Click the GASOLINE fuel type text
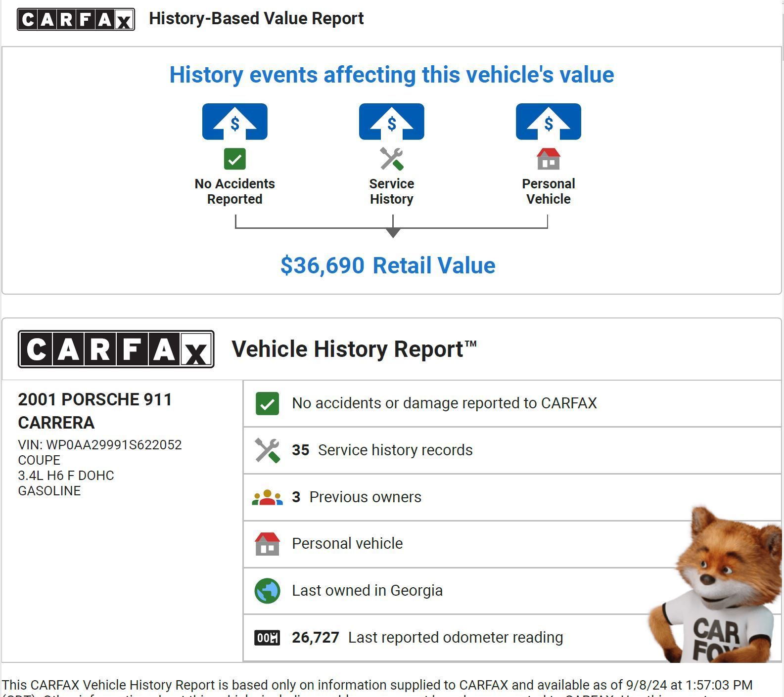 [x=49, y=491]
